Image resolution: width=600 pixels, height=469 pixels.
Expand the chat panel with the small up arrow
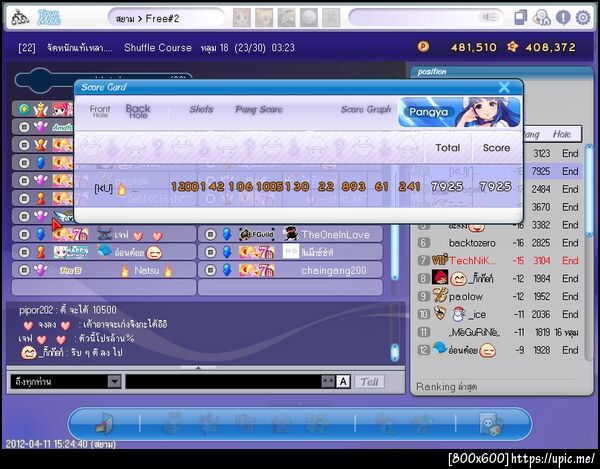click(x=198, y=368)
